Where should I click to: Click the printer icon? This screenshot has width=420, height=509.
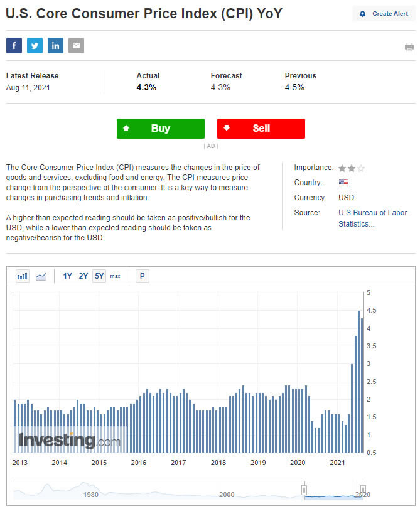[409, 47]
